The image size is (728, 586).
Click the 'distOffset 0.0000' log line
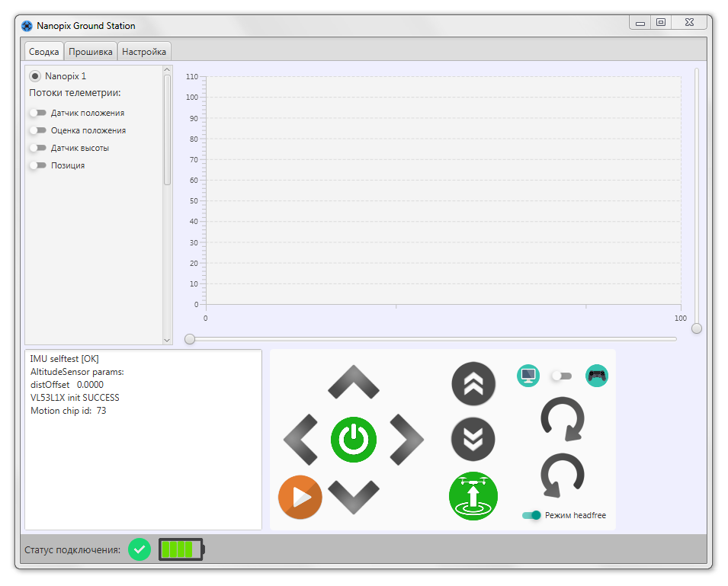[x=67, y=385]
